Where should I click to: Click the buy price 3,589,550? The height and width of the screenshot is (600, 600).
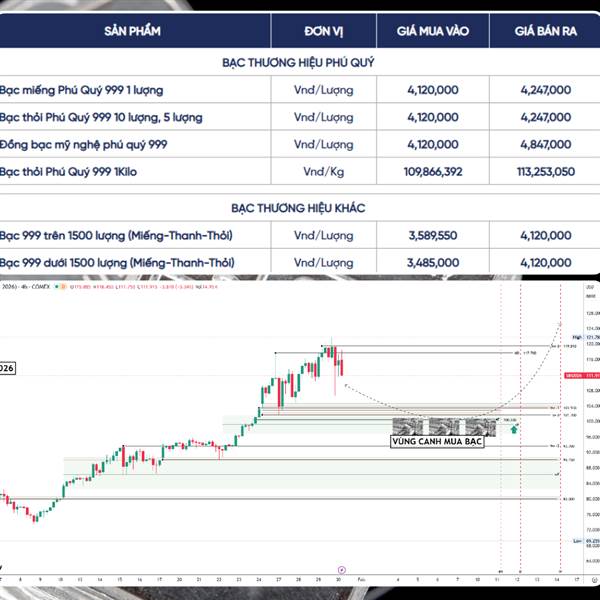[x=433, y=236]
